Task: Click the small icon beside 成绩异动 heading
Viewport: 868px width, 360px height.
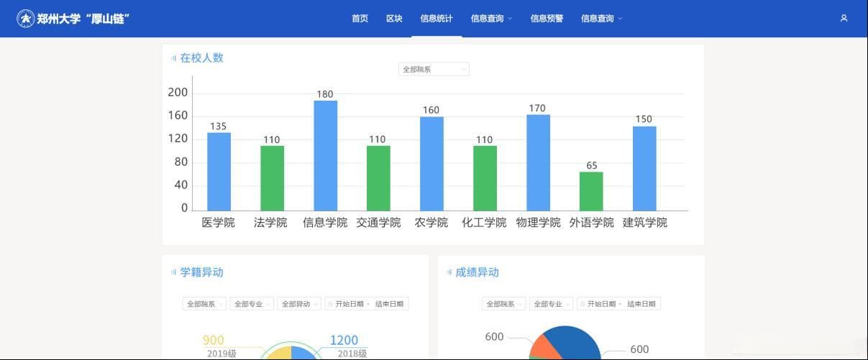Action: point(449,272)
